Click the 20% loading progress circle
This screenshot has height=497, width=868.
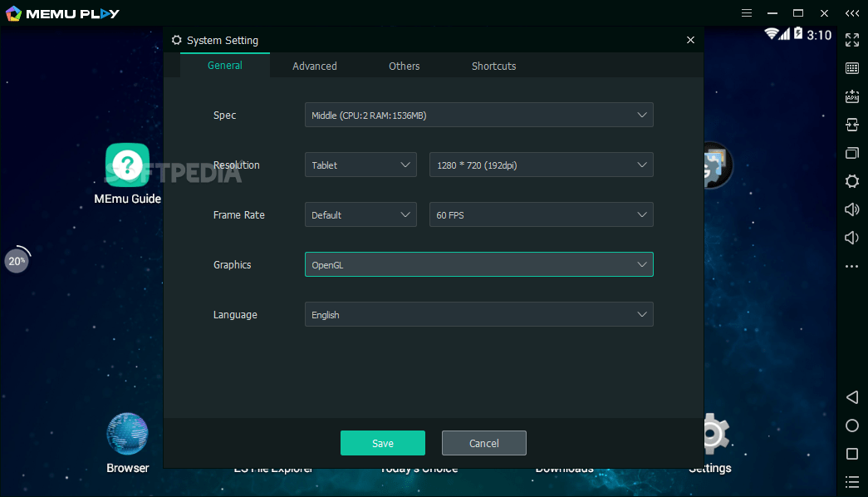tap(17, 260)
